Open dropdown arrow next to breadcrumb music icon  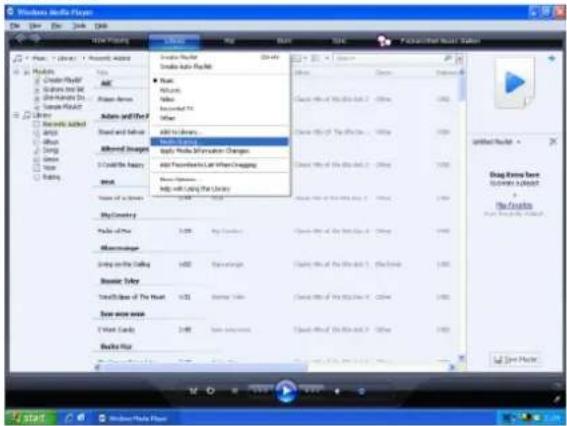point(27,58)
